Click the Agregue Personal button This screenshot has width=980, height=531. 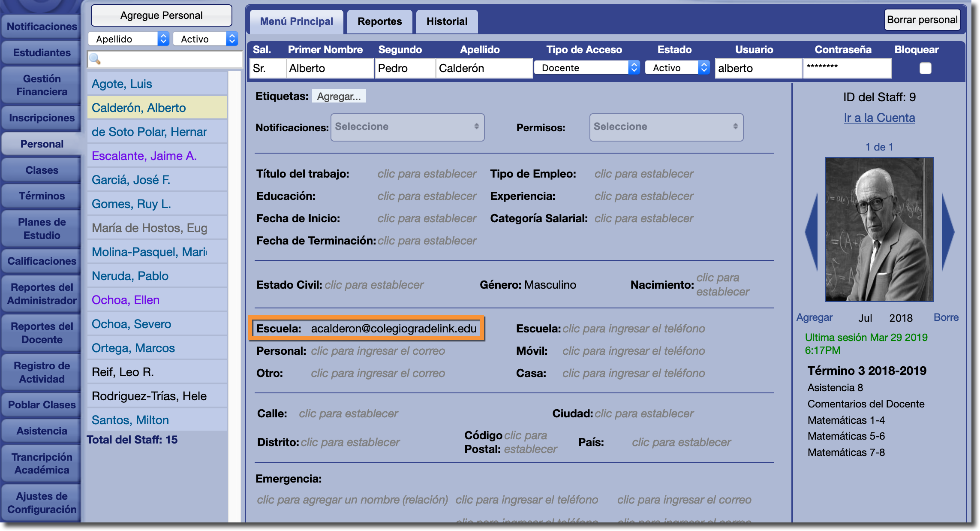[x=161, y=16]
